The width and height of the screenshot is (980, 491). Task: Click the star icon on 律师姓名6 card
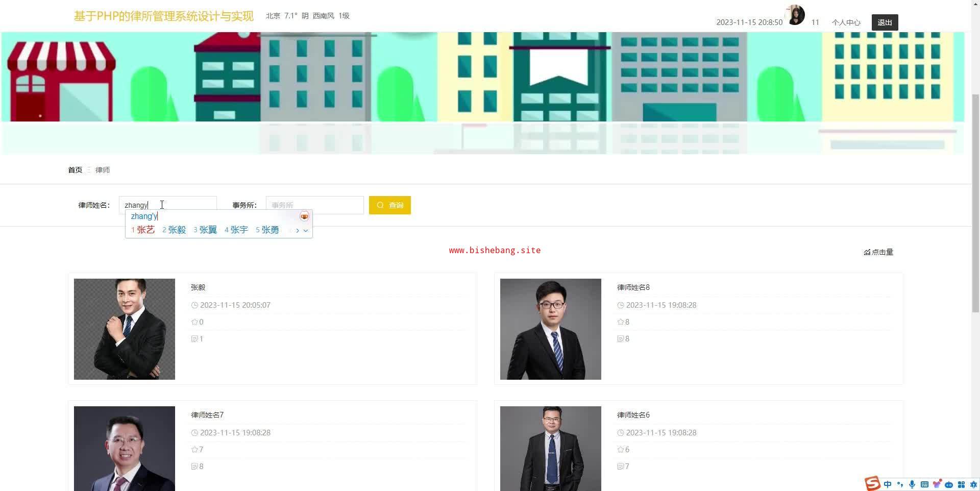point(621,450)
